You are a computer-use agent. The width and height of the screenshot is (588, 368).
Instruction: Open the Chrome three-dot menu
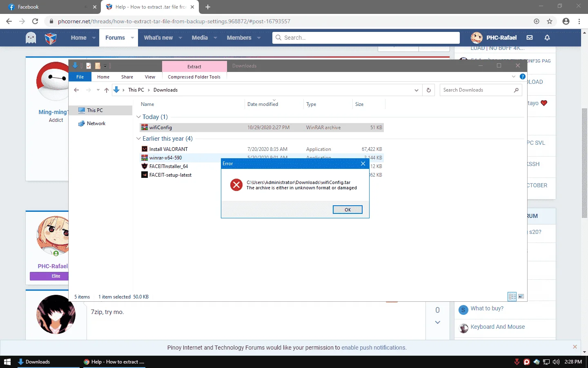(x=579, y=21)
